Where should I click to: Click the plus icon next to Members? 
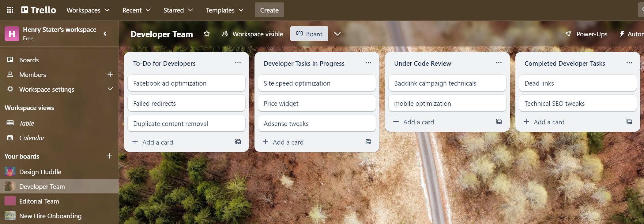pos(110,74)
